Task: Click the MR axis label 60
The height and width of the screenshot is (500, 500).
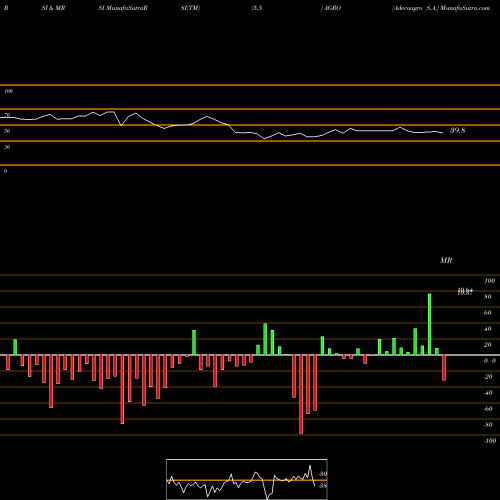Action: tap(488, 313)
